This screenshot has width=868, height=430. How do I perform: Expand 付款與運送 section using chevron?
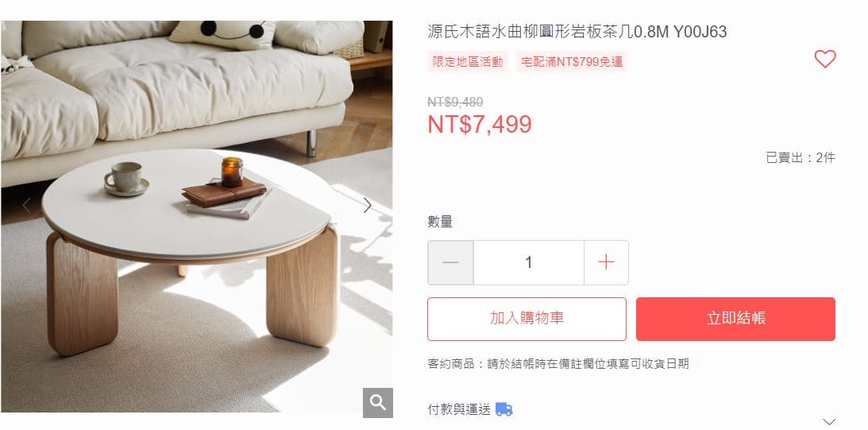tap(829, 422)
